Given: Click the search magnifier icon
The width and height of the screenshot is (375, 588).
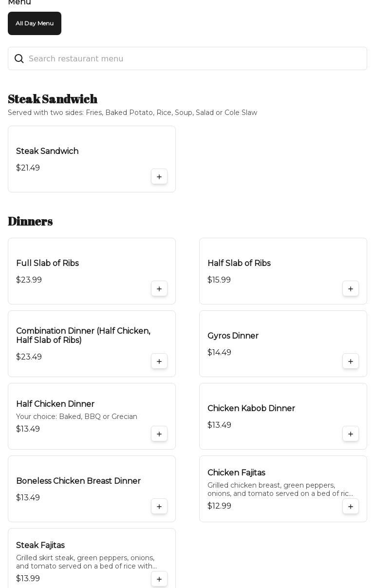Looking at the screenshot, I should tap(19, 59).
